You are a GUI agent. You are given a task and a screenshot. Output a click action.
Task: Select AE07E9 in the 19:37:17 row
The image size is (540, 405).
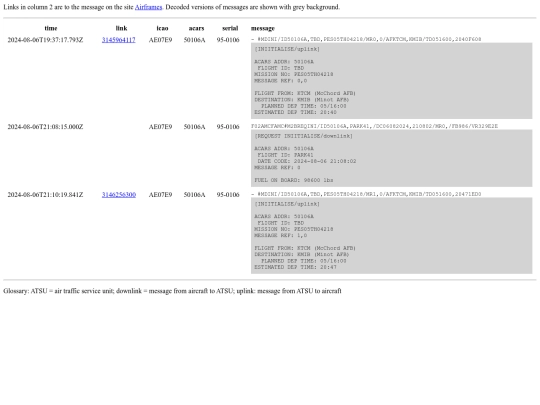tap(160, 40)
